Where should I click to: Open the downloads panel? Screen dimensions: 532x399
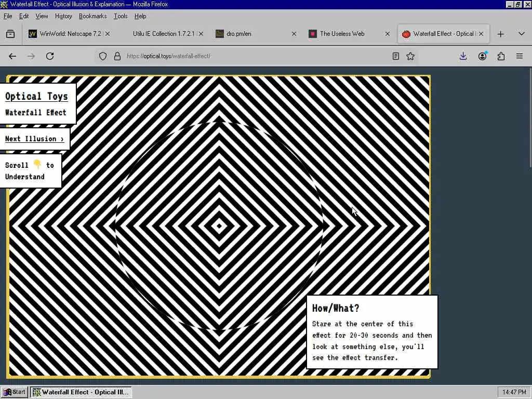463,56
